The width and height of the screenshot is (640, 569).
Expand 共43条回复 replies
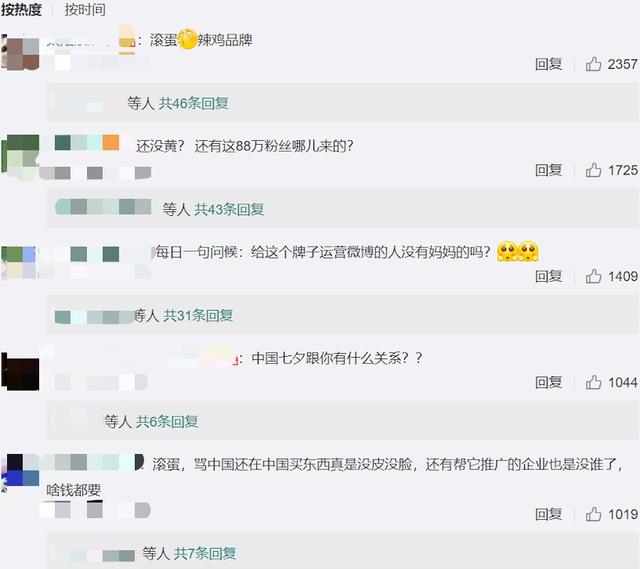pos(229,209)
